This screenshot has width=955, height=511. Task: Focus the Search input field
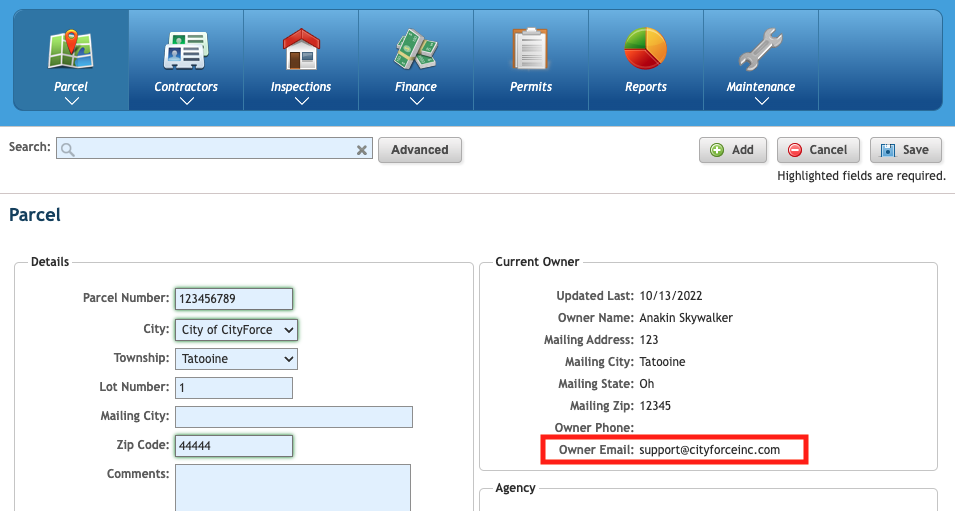pos(214,148)
